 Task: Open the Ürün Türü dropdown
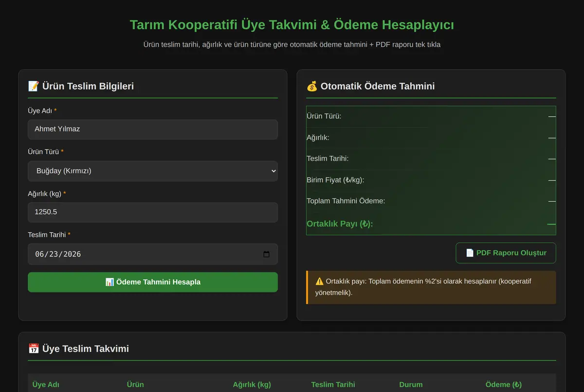pos(153,171)
